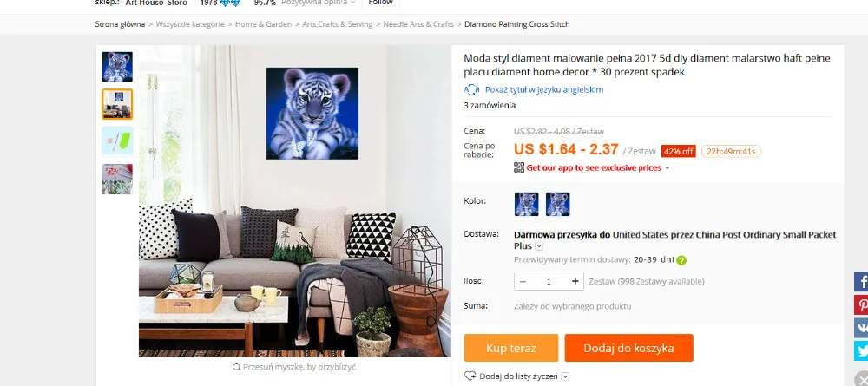Expand the exclusive app prices dropdown arrow

pyautogui.click(x=667, y=168)
